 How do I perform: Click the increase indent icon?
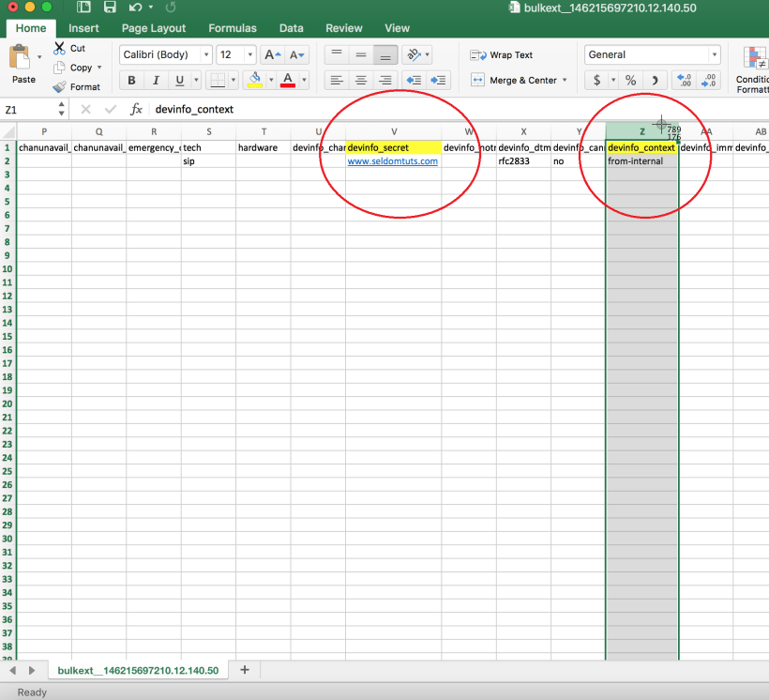[438, 81]
